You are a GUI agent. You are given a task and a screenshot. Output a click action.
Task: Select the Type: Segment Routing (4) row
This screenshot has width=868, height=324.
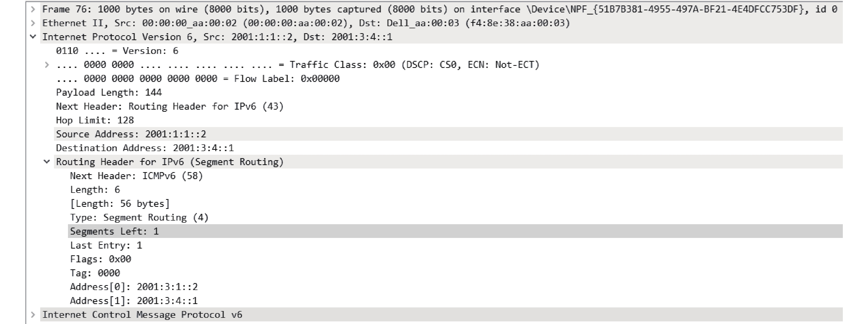139,217
